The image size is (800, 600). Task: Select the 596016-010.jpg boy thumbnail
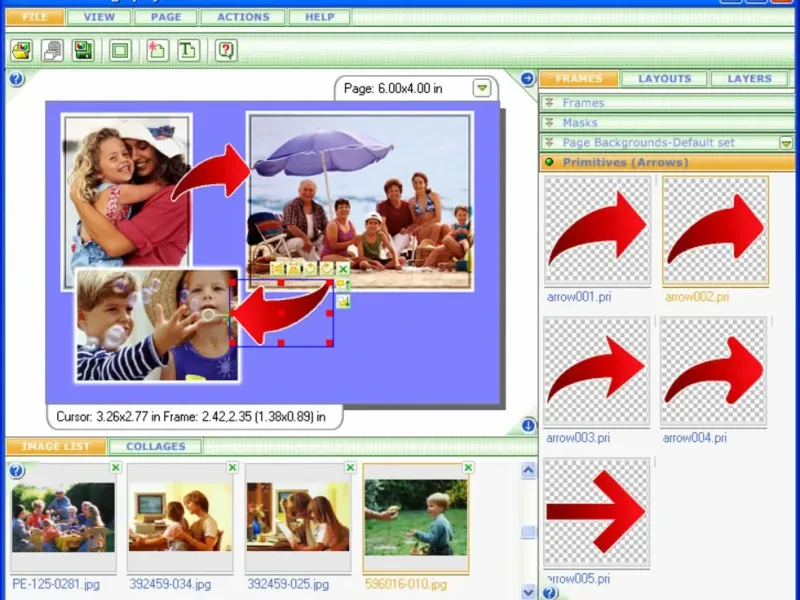click(x=416, y=517)
